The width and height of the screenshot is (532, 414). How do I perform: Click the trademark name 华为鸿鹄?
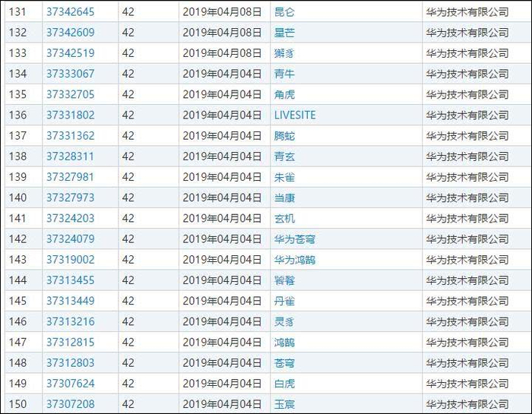295,260
